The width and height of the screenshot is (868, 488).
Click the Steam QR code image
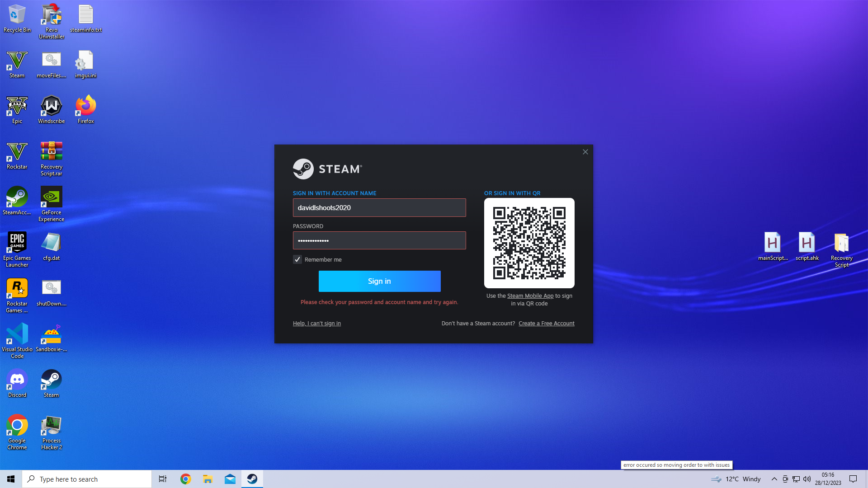click(x=529, y=243)
